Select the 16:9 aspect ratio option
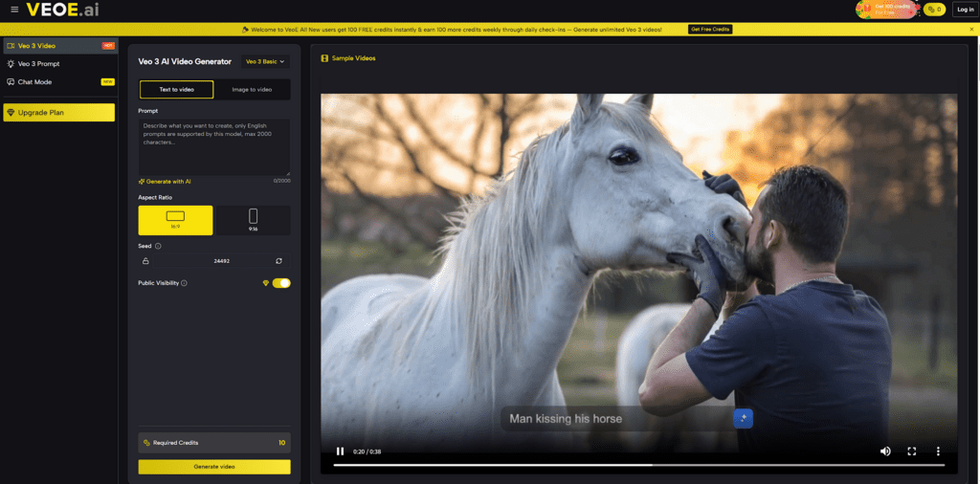This screenshot has height=484, width=980. point(175,220)
